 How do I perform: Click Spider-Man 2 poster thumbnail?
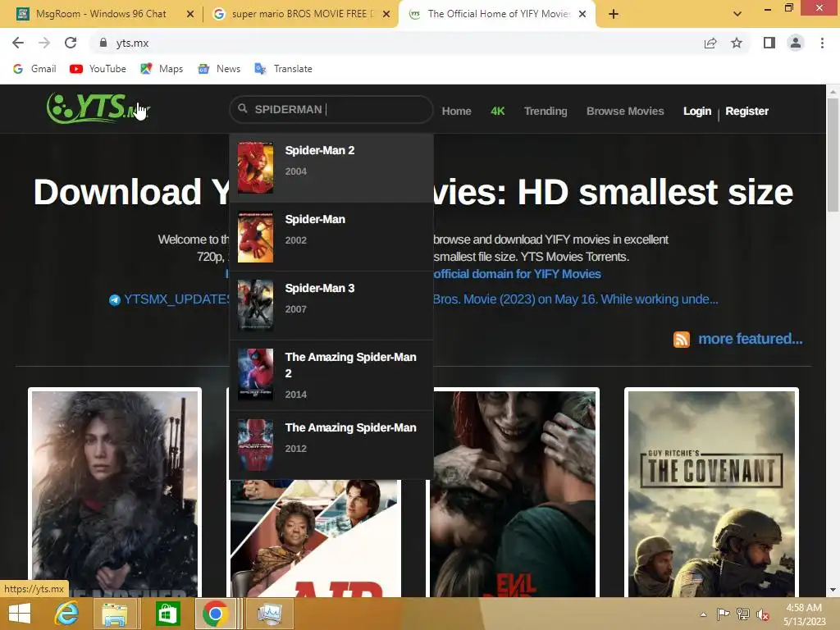point(256,167)
